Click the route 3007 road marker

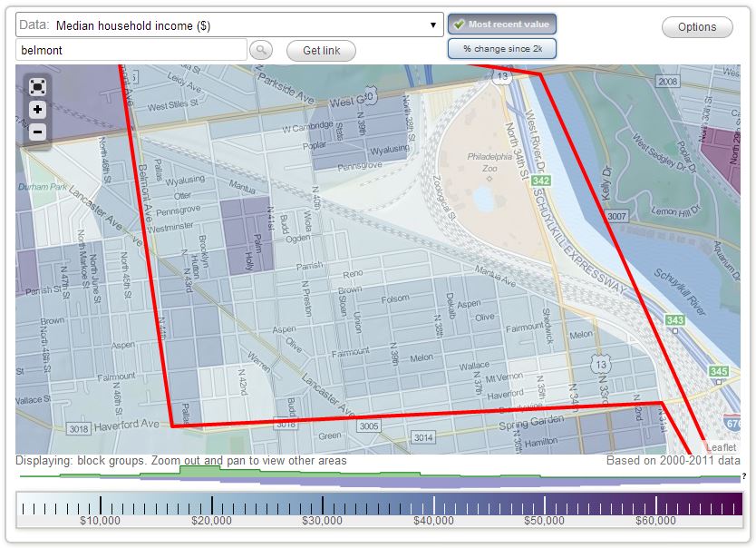pyautogui.click(x=617, y=216)
